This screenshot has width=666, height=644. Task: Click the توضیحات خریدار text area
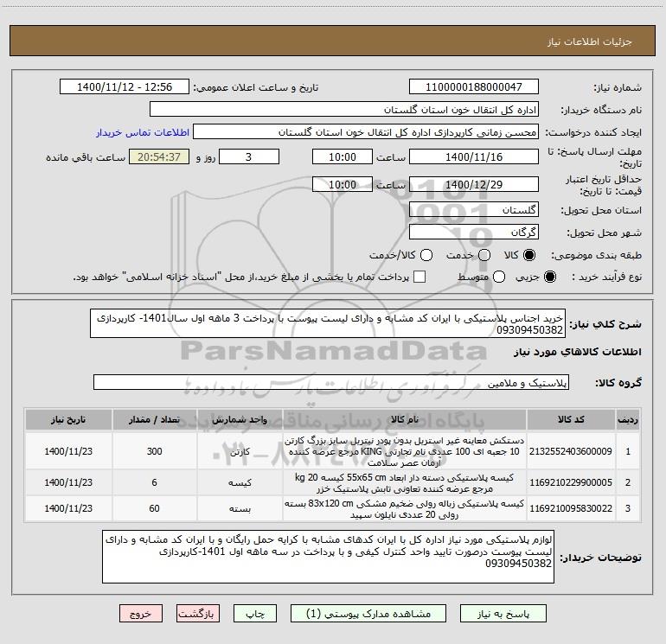coord(329,557)
